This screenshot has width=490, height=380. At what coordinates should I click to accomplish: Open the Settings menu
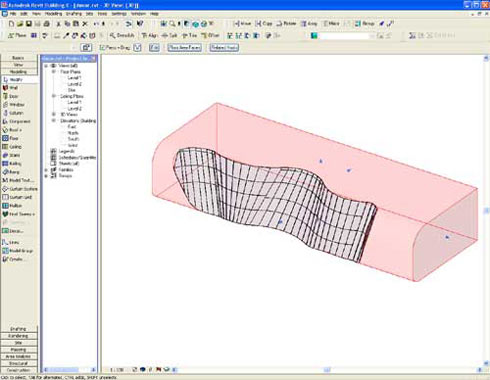tap(119, 14)
